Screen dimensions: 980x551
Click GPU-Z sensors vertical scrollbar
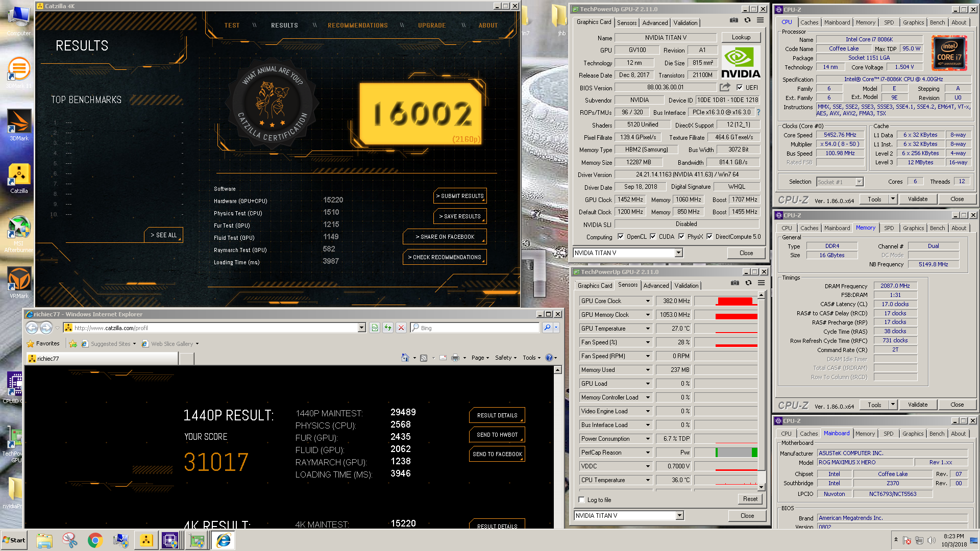pos(761,390)
